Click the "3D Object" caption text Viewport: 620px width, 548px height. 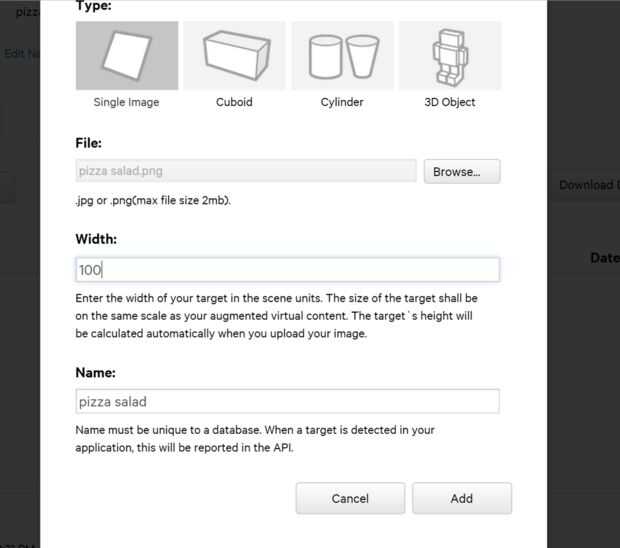tap(449, 102)
